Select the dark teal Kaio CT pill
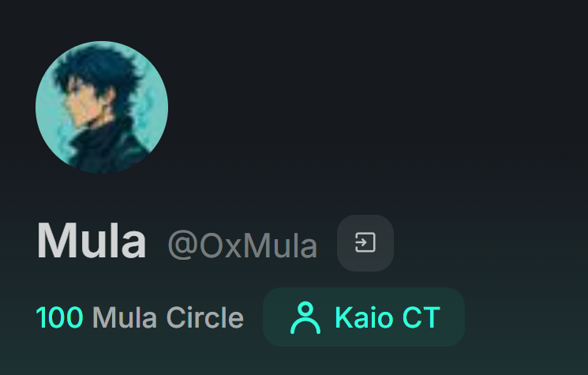Image resolution: width=588 pixels, height=375 pixels. 364,317
